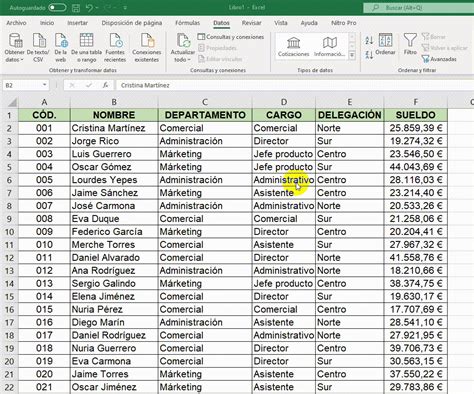Select code cell 021
The width and height of the screenshot is (474, 394).
[44, 387]
